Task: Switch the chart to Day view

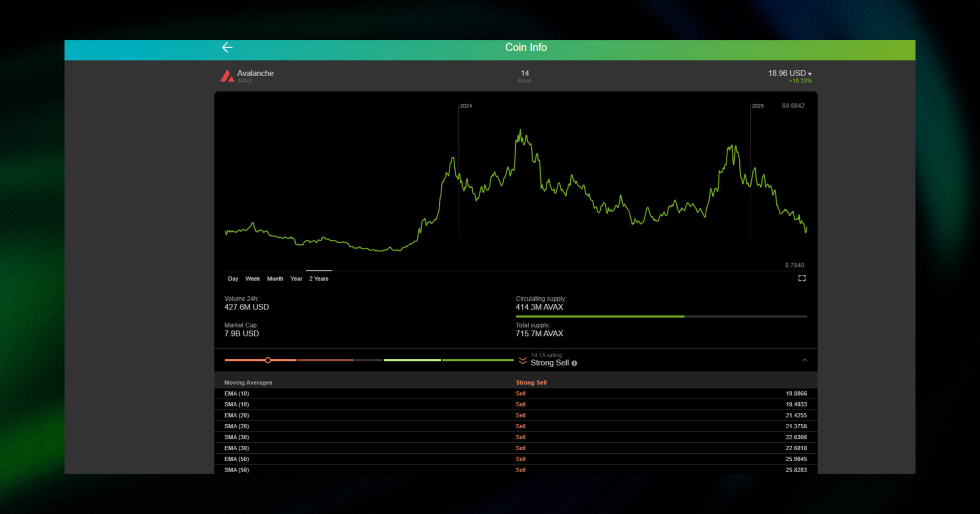Action: pyautogui.click(x=233, y=278)
